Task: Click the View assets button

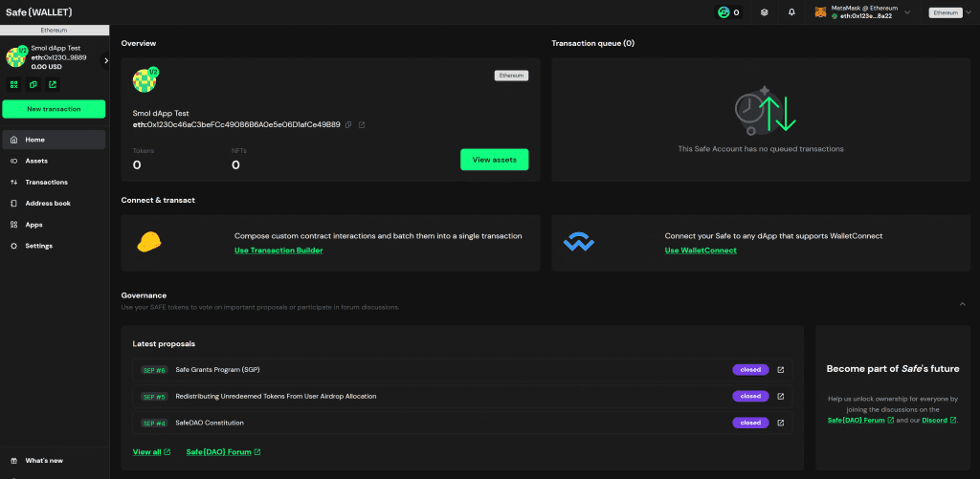Action: [x=495, y=160]
